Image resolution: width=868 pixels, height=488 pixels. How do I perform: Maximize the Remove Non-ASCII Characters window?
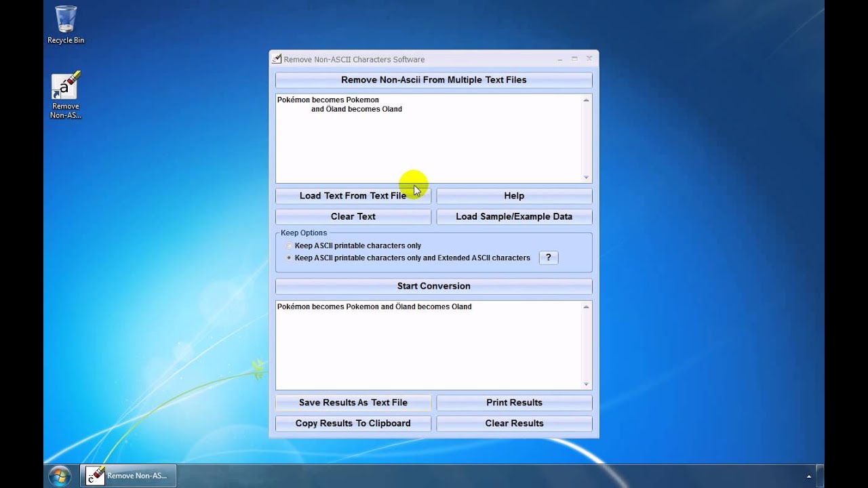tap(574, 59)
